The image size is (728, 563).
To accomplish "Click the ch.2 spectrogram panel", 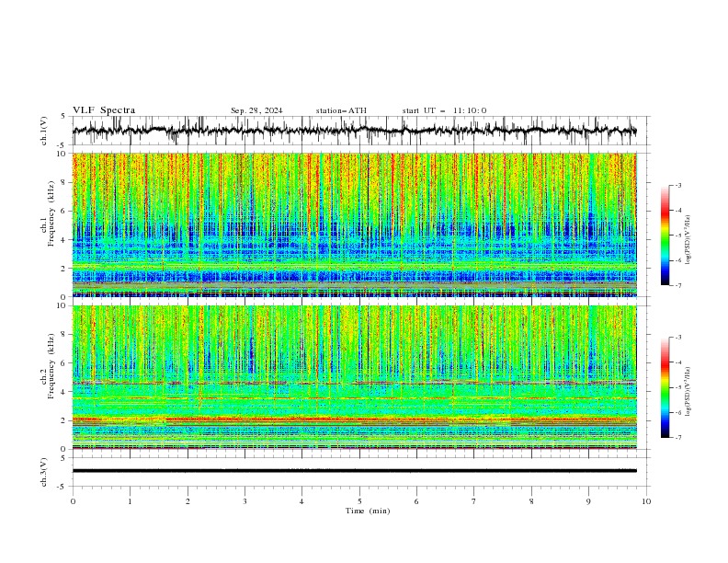I will click(355, 377).
